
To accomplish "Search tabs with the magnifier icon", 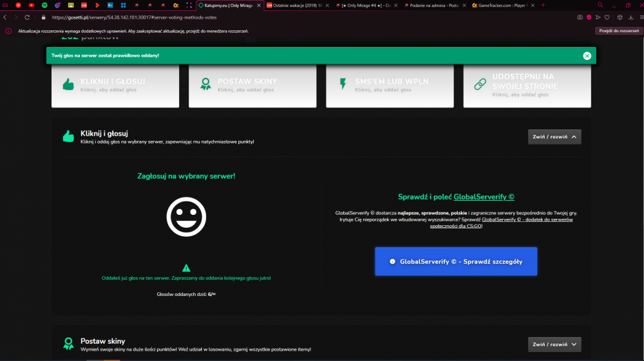I will coord(600,5).
